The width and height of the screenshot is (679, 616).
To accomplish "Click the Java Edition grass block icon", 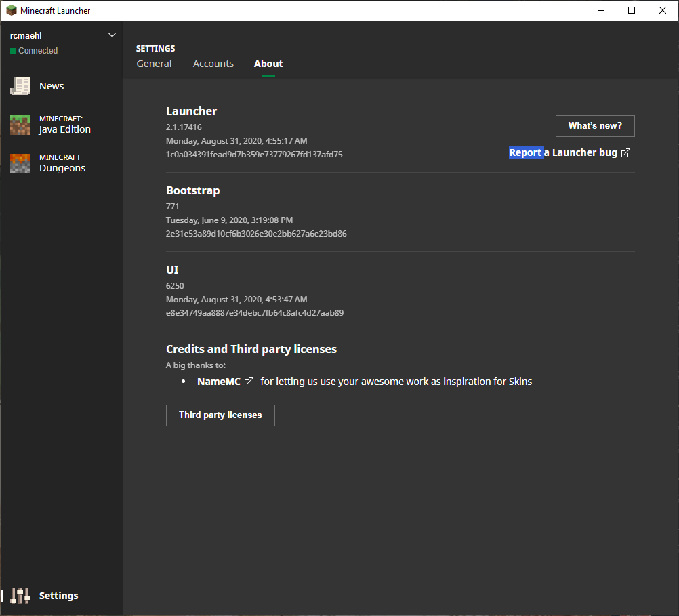I will (20, 125).
